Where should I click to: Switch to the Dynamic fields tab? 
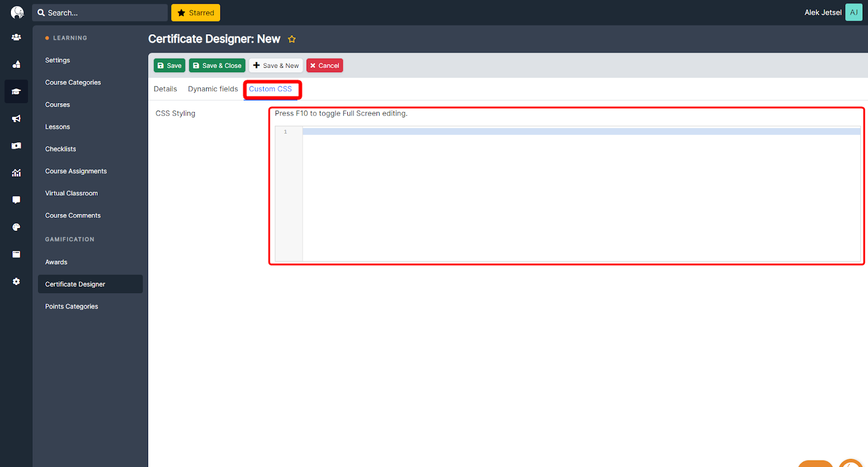pyautogui.click(x=213, y=89)
